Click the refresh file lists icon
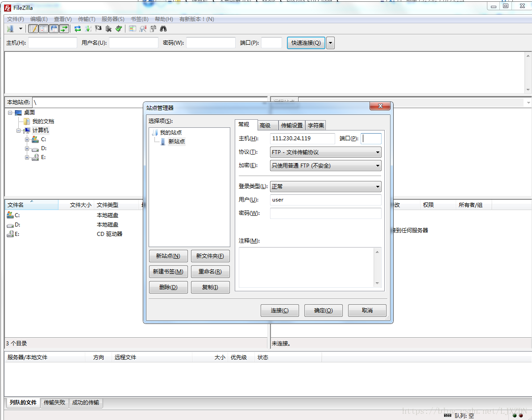The height and width of the screenshot is (420, 532). [x=78, y=29]
